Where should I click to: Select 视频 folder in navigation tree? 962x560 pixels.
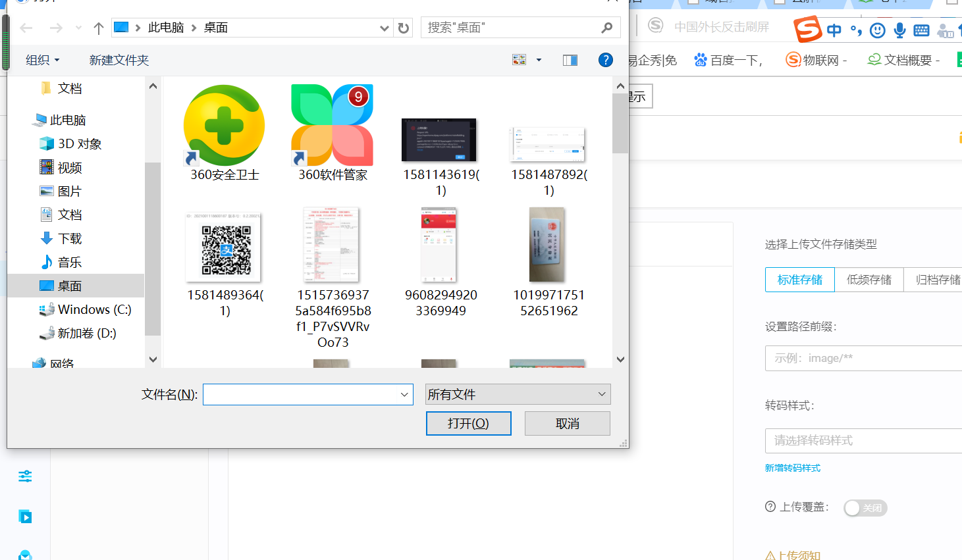(61, 167)
